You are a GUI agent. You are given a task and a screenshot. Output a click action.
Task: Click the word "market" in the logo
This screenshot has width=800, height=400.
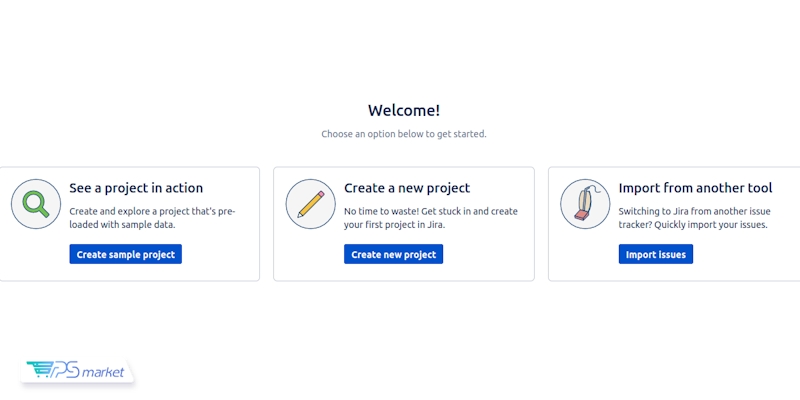pos(103,373)
